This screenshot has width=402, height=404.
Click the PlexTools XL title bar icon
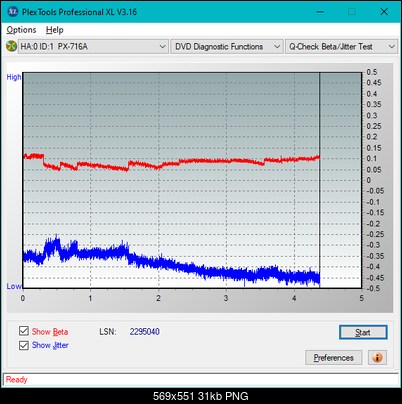point(13,12)
